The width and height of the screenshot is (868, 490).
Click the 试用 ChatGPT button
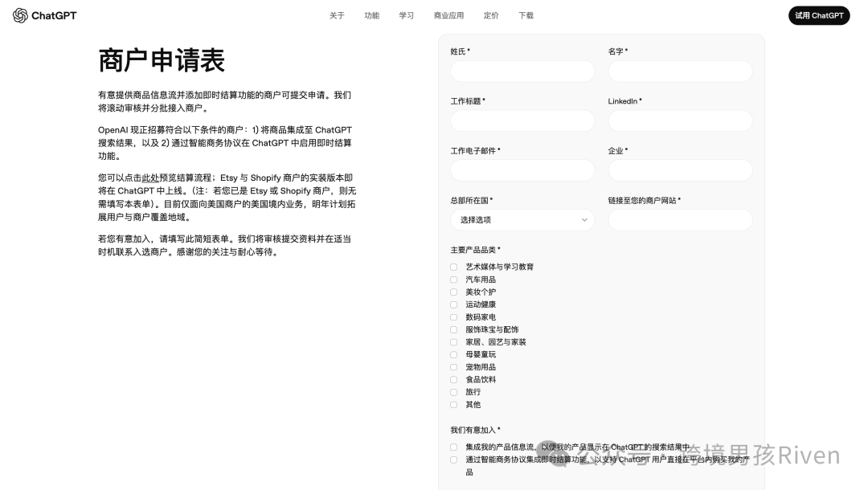point(819,15)
